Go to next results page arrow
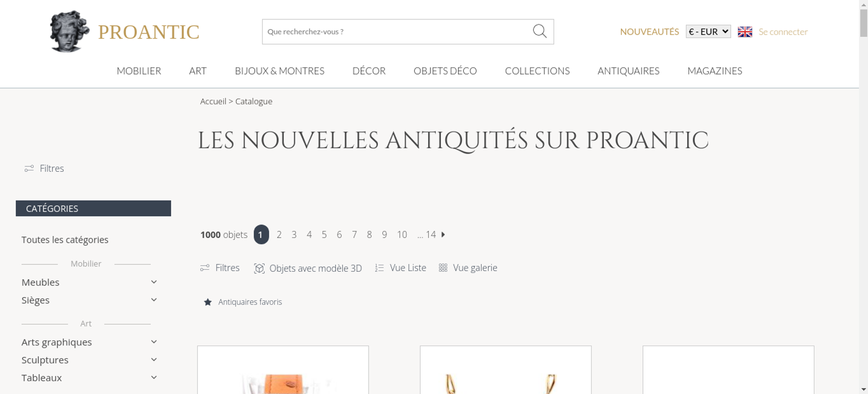The width and height of the screenshot is (868, 394). pos(443,234)
